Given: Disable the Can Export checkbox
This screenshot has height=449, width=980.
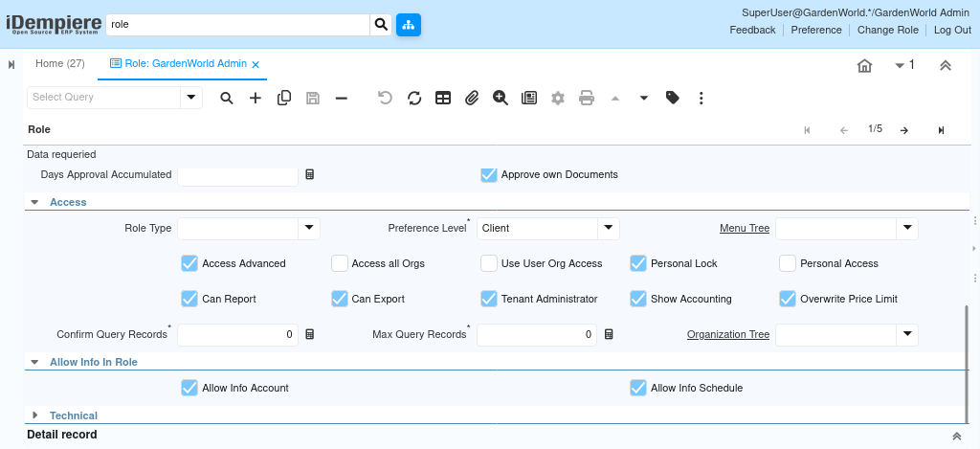Looking at the screenshot, I should 340,299.
